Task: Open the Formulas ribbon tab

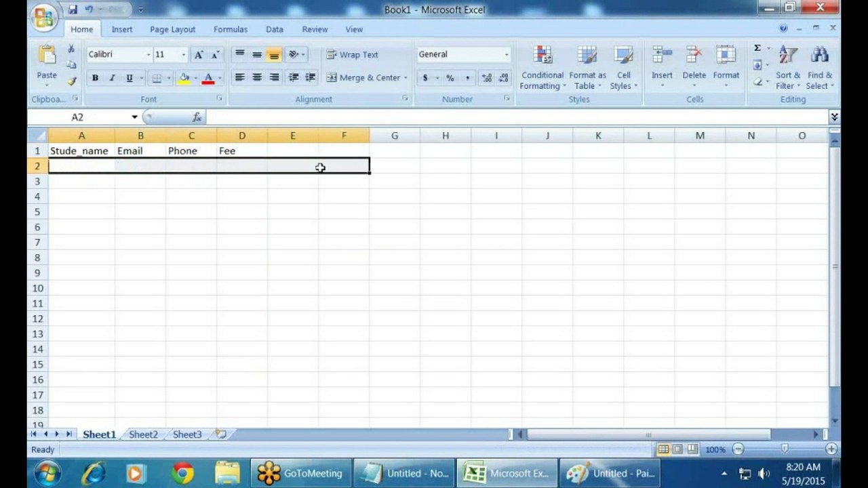Action: pos(231,29)
